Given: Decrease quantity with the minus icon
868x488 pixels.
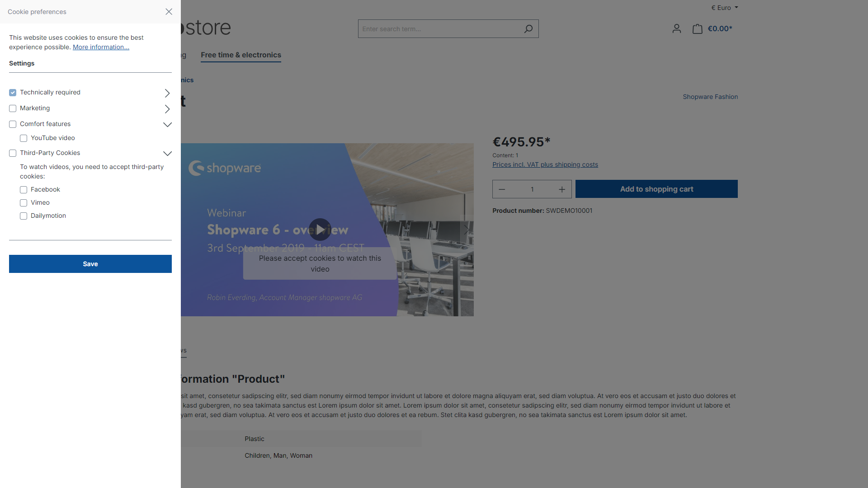Looking at the screenshot, I should [x=502, y=189].
